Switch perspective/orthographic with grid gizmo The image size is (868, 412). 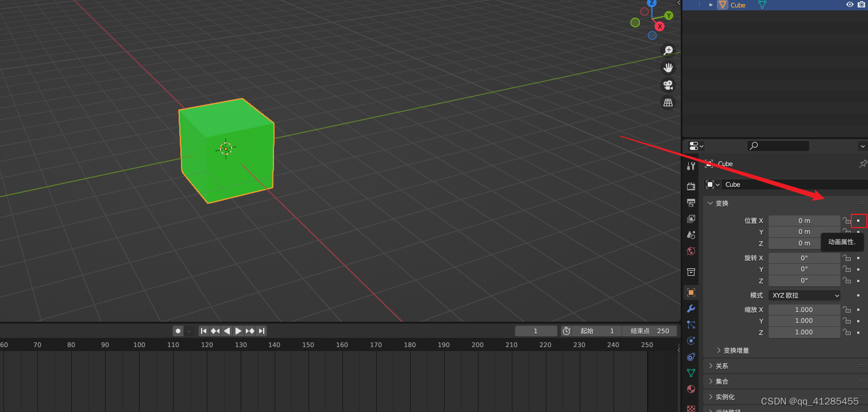[x=668, y=102]
